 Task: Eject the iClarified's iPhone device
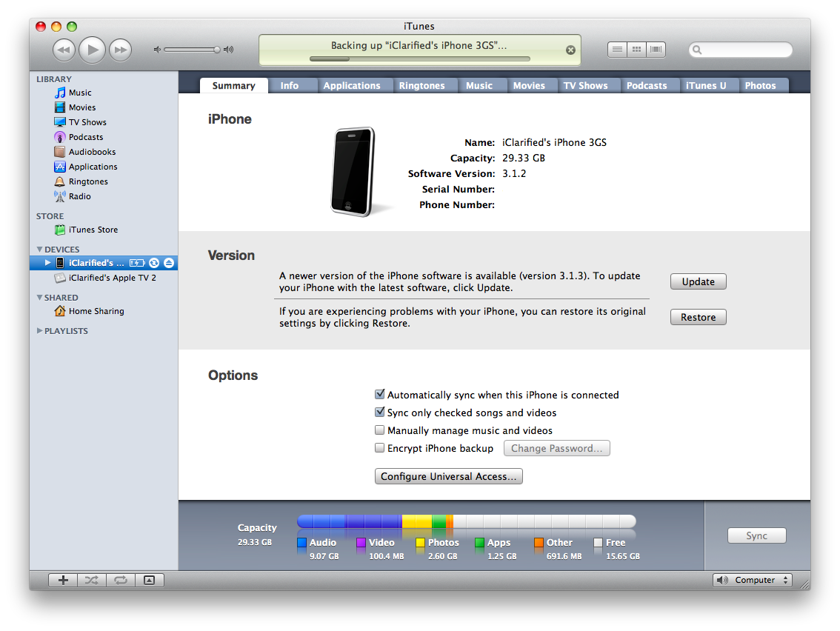(168, 263)
